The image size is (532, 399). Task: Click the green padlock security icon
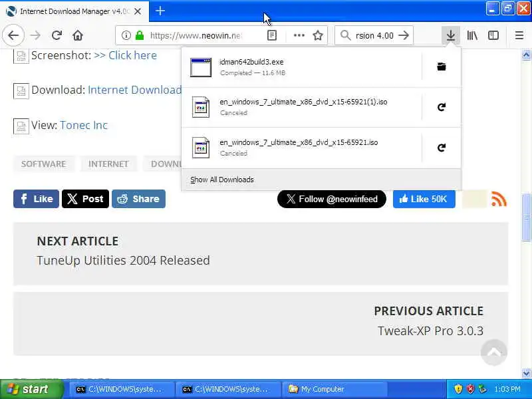click(x=140, y=35)
